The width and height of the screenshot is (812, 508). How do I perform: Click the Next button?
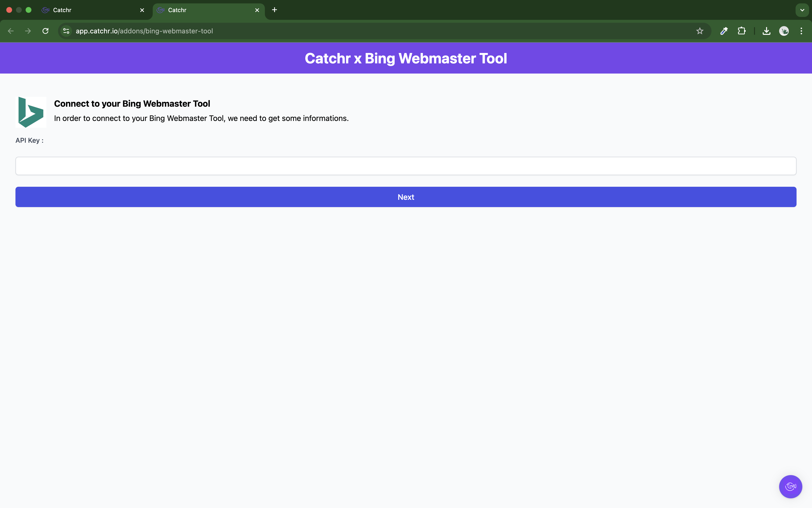point(406,197)
